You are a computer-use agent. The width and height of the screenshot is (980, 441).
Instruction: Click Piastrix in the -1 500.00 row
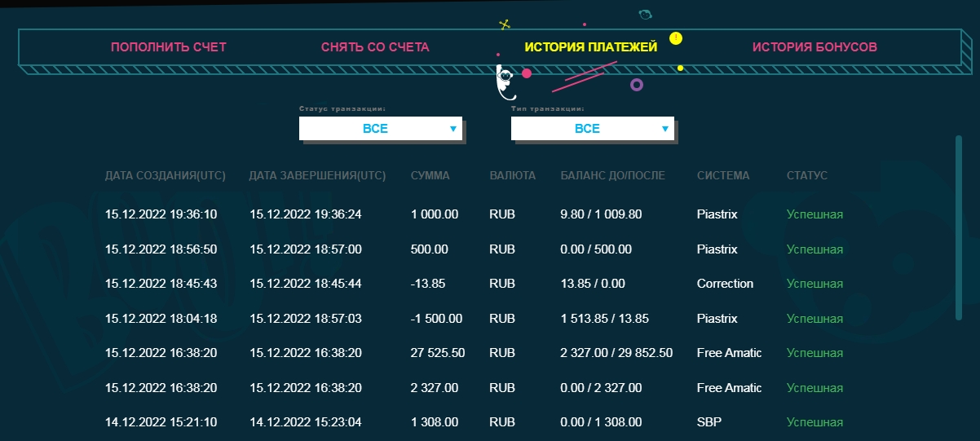[x=717, y=319]
